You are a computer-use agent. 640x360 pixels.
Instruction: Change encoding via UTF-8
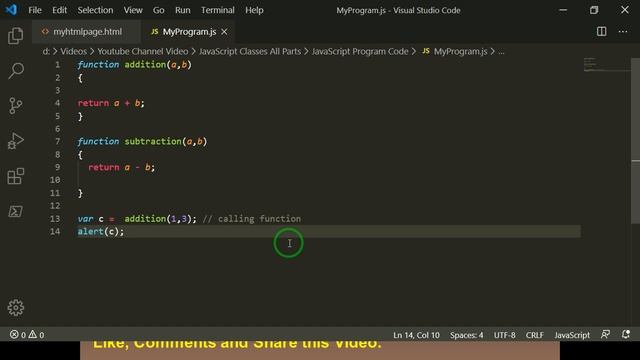(x=504, y=335)
